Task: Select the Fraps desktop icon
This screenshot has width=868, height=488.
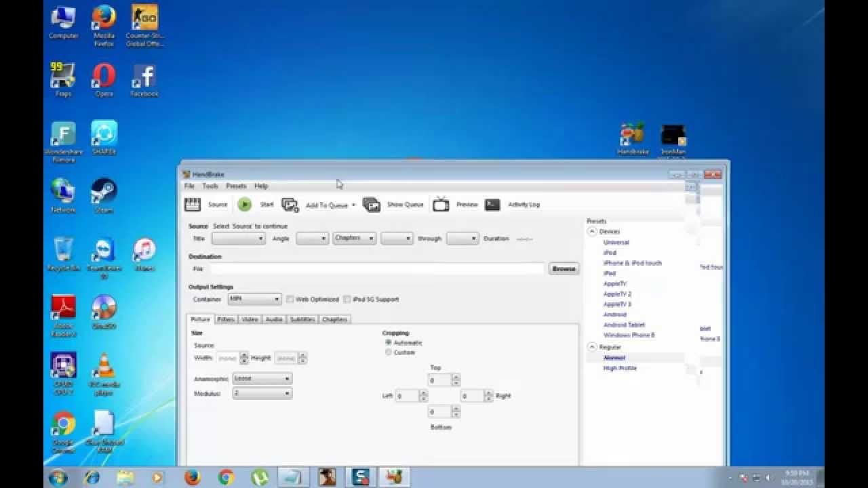Action: [63, 79]
